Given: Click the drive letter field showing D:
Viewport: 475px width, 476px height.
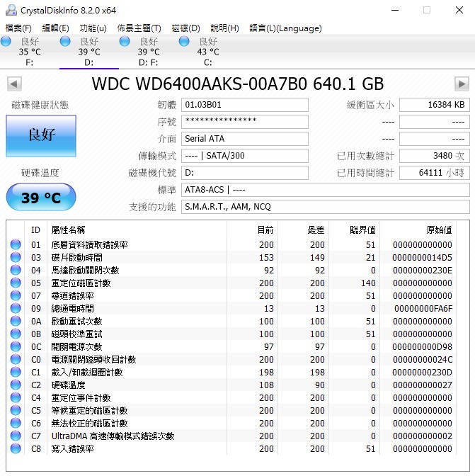Looking at the screenshot, I should (245, 173).
